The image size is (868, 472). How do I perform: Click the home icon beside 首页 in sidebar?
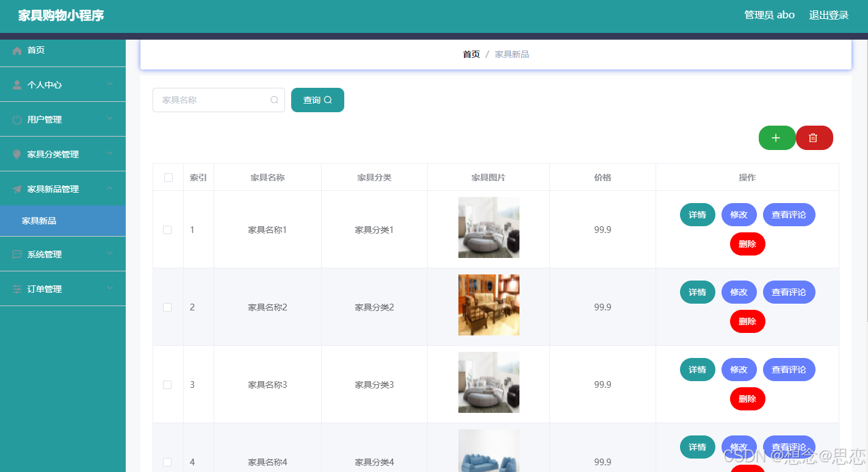[x=17, y=51]
